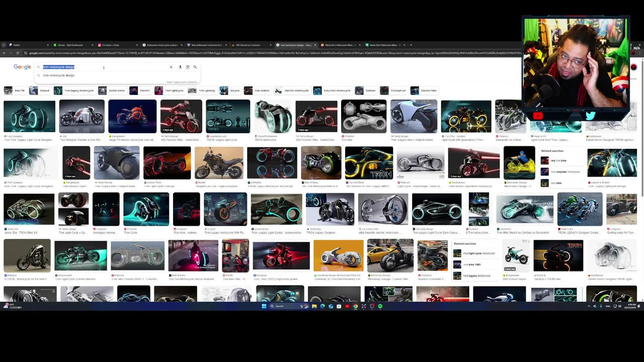Image resolution: width=644 pixels, height=362 pixels.
Task: Close the tron motorcycle design tab
Action: tap(315, 45)
